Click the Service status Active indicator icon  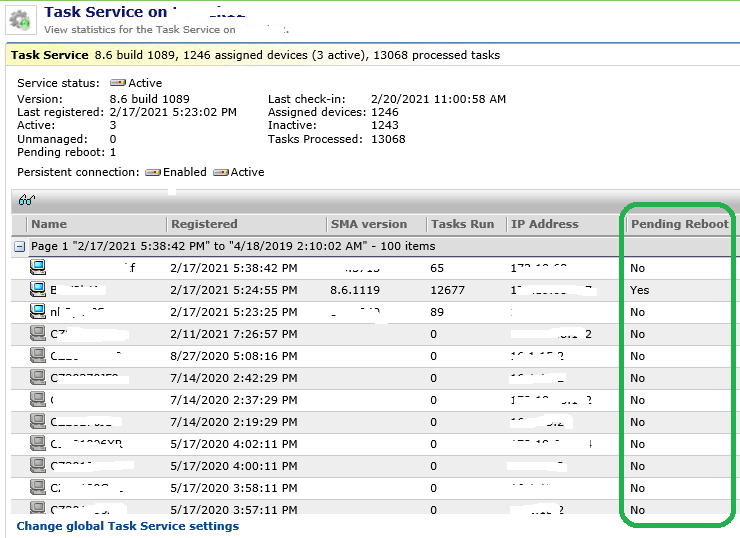tap(117, 83)
